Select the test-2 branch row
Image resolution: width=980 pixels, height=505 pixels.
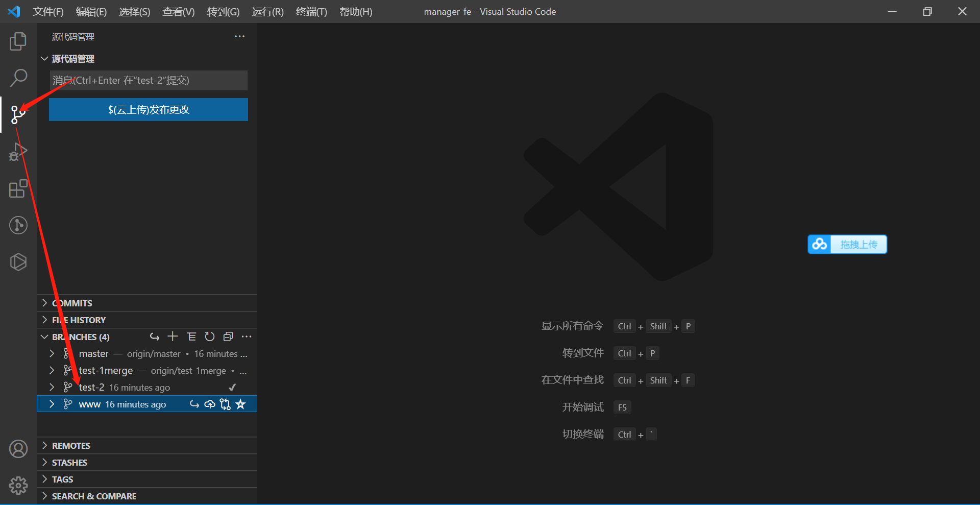coord(147,387)
